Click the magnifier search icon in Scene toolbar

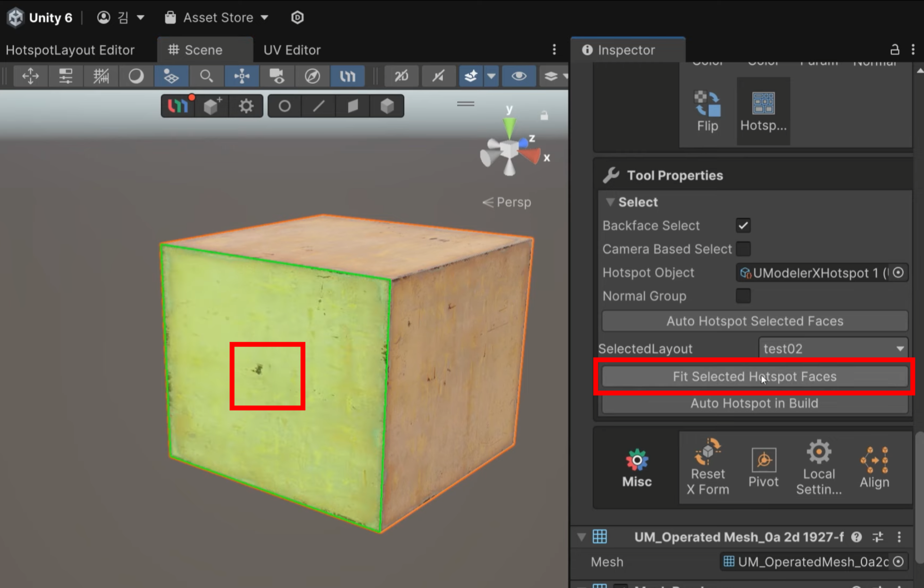[206, 76]
